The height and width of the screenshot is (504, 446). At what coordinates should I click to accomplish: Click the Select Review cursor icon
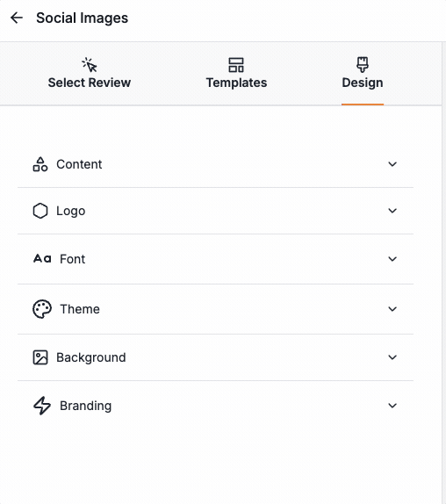90,65
